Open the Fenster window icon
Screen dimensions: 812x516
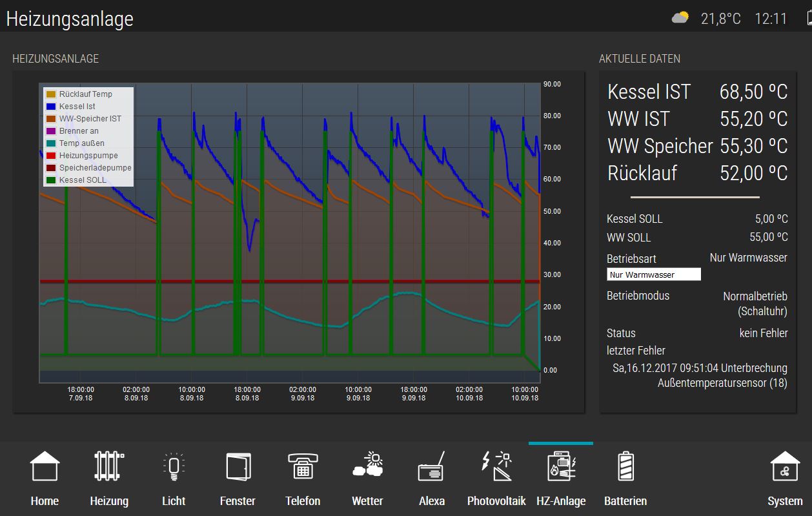tap(238, 466)
